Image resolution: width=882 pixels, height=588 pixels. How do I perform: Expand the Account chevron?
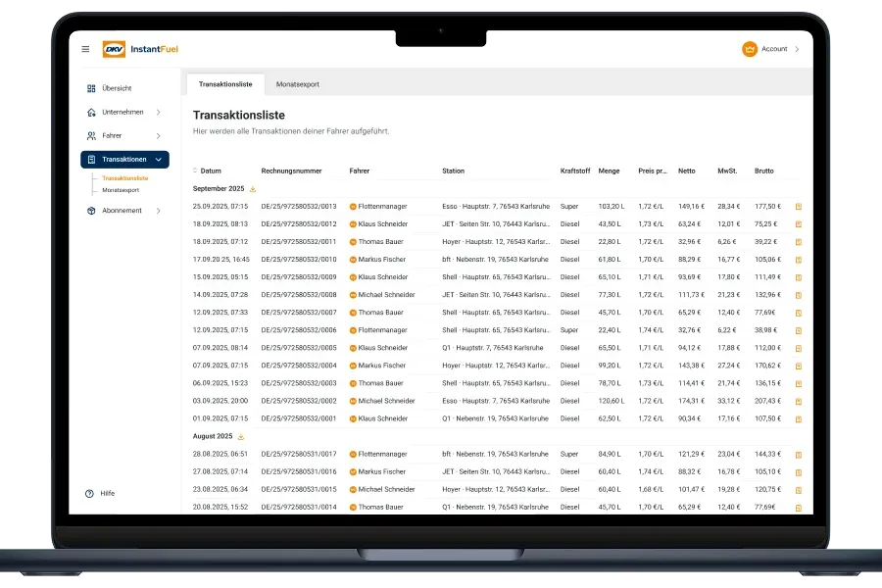[x=797, y=49]
